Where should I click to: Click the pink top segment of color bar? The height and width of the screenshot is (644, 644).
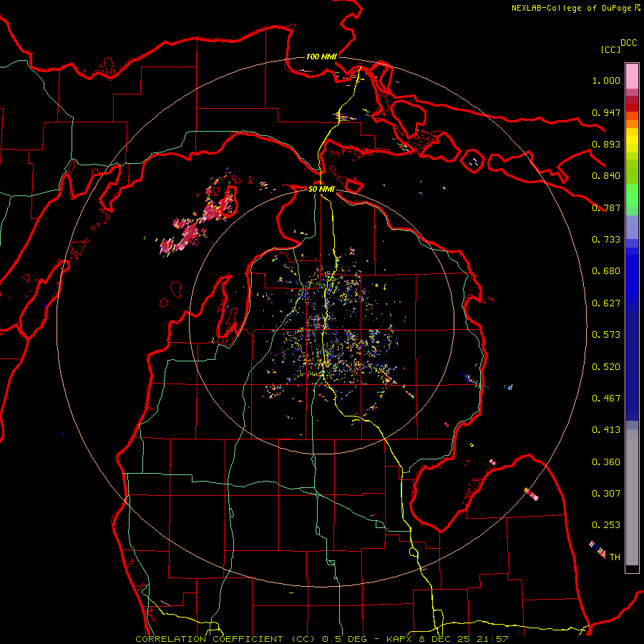point(632,76)
